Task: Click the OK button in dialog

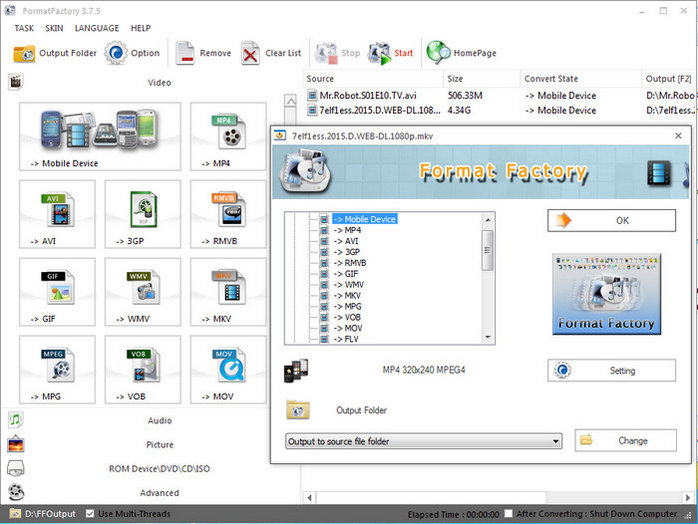Action: 612,220
